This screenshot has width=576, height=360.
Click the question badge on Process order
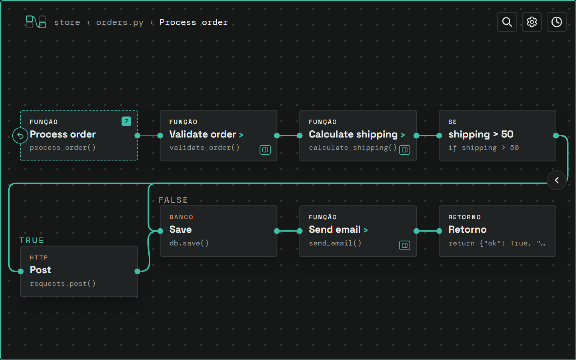pos(126,121)
